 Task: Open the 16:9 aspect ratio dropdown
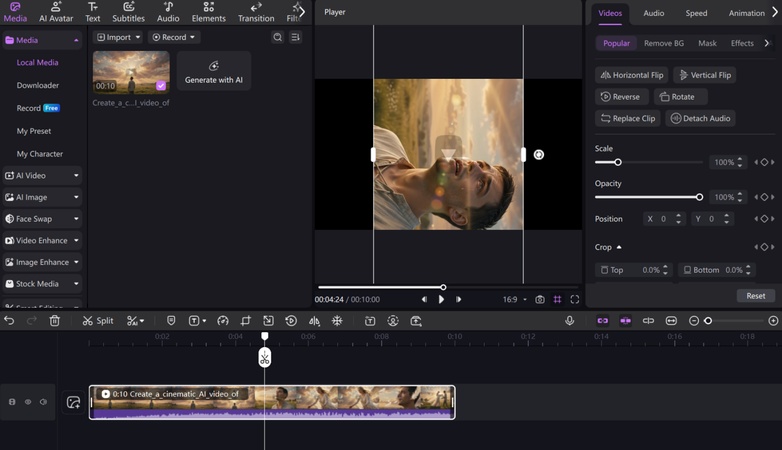pos(515,299)
